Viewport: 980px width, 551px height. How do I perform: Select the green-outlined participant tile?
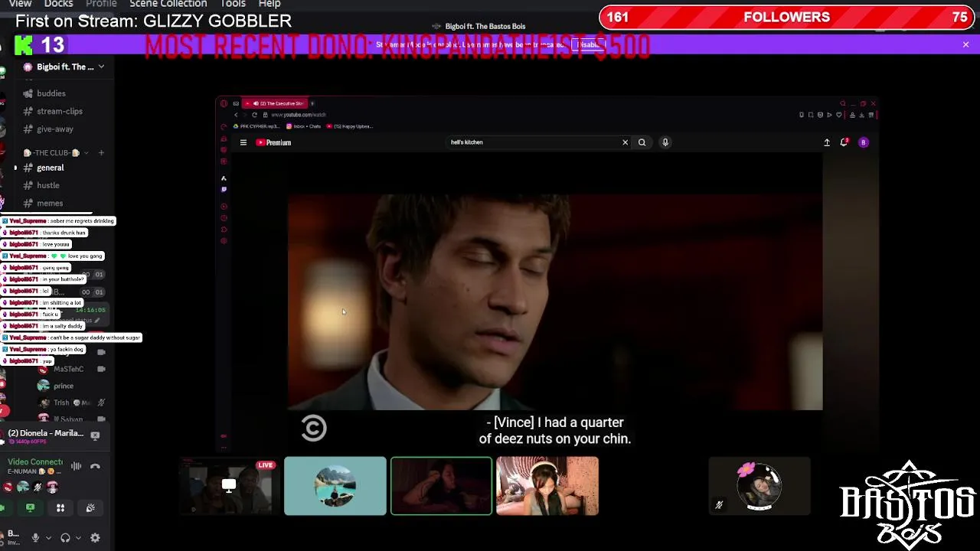click(441, 486)
